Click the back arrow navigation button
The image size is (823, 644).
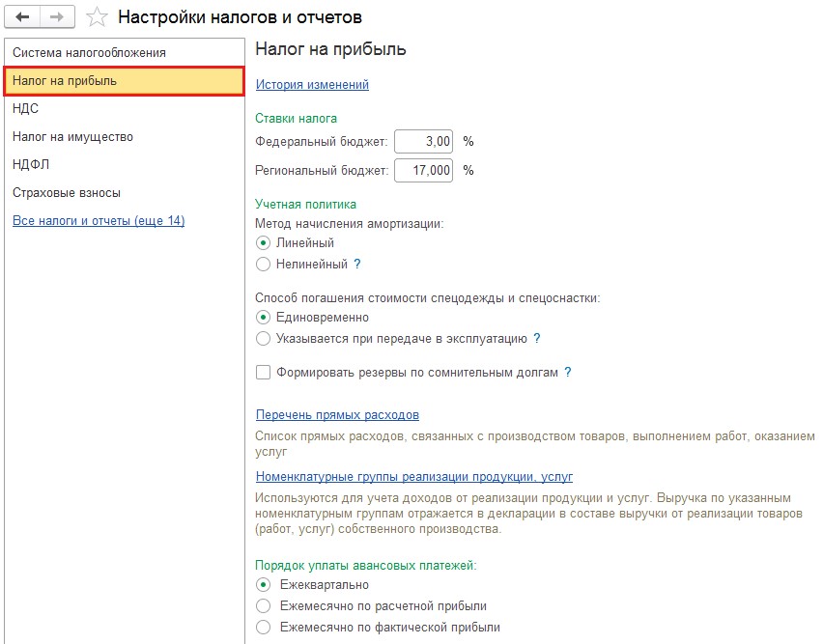pyautogui.click(x=22, y=17)
